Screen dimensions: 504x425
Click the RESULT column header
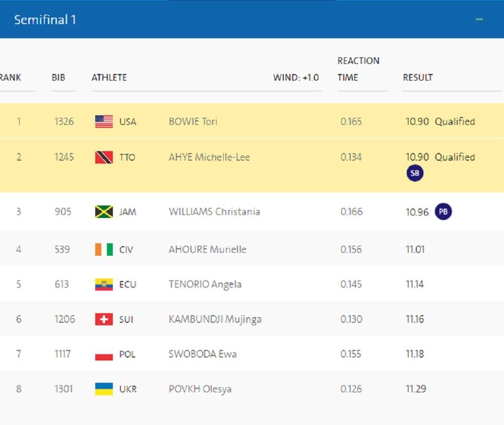418,78
